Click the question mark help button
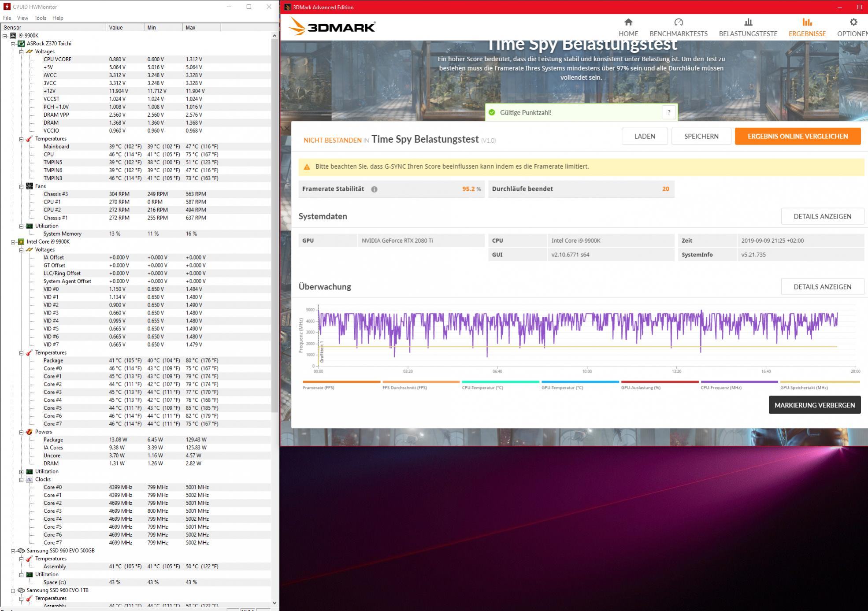 668,112
